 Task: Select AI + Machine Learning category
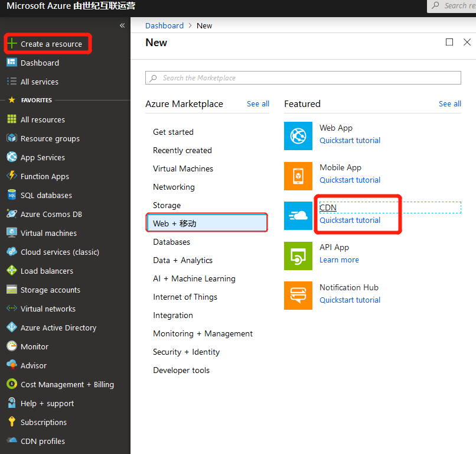(194, 278)
